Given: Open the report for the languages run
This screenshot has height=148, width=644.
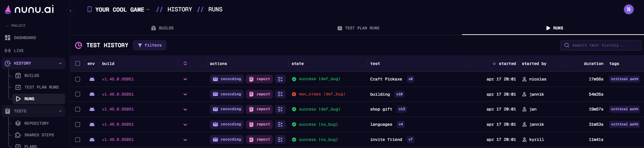Looking at the screenshot, I should tap(259, 124).
